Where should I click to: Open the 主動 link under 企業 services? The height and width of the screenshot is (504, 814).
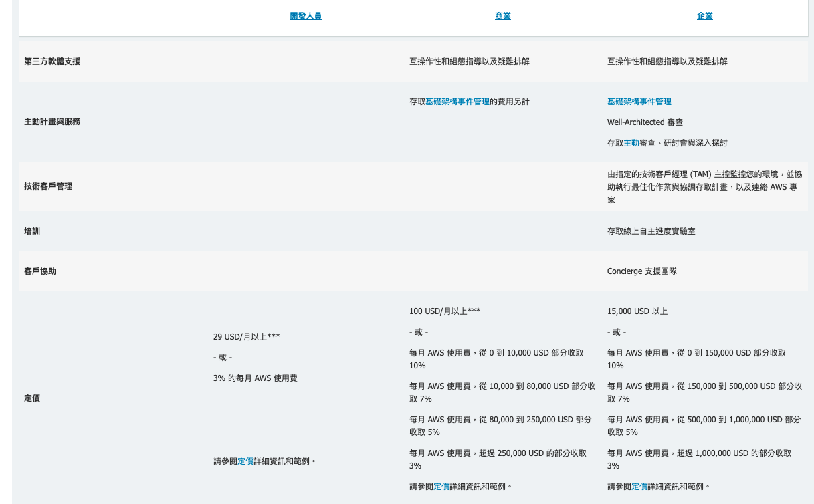point(631,142)
